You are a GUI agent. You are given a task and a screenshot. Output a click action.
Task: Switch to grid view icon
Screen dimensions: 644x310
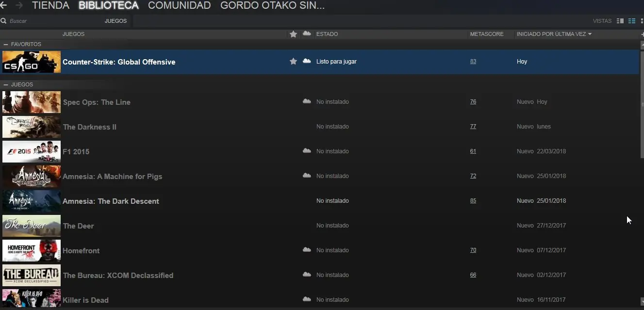pyautogui.click(x=642, y=21)
